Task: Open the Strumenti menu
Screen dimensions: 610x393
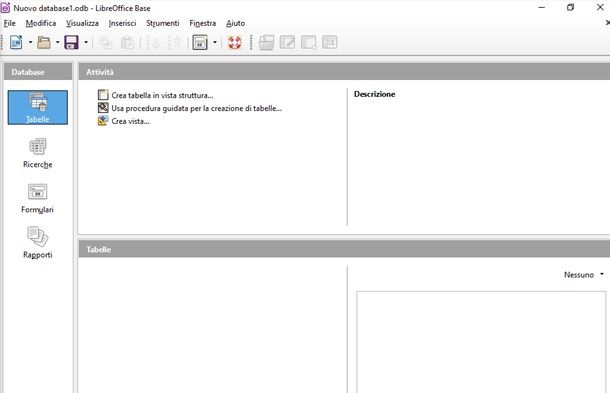Action: click(x=163, y=23)
